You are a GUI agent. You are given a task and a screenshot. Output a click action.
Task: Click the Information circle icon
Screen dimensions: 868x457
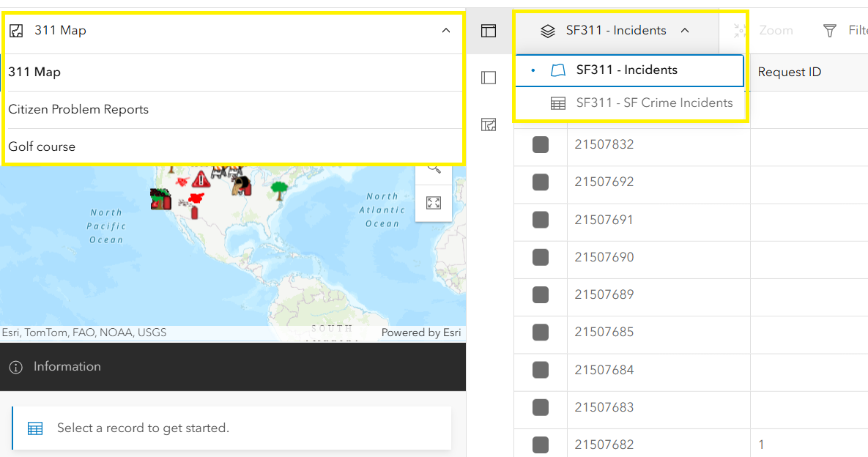18,367
